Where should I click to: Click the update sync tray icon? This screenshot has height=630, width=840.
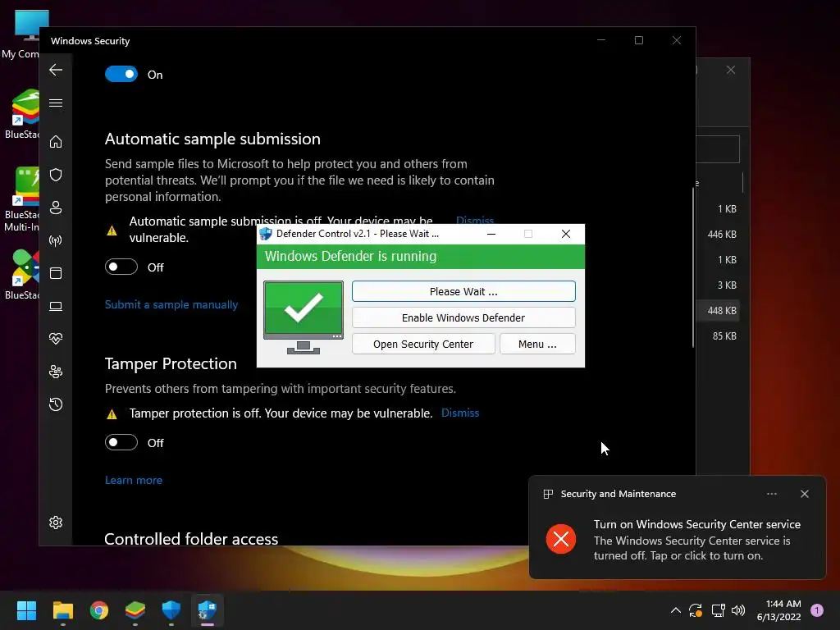click(696, 610)
